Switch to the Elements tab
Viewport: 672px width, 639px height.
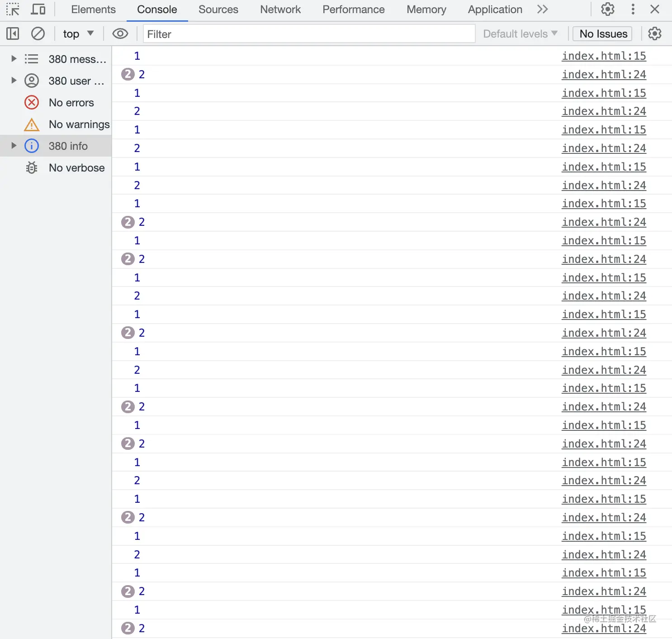coord(93,10)
